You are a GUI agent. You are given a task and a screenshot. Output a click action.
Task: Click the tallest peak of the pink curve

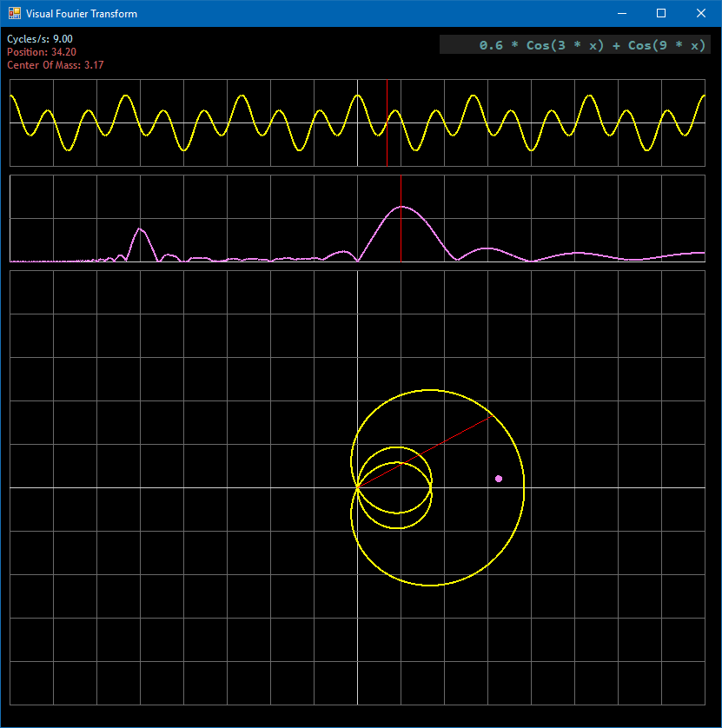point(402,207)
